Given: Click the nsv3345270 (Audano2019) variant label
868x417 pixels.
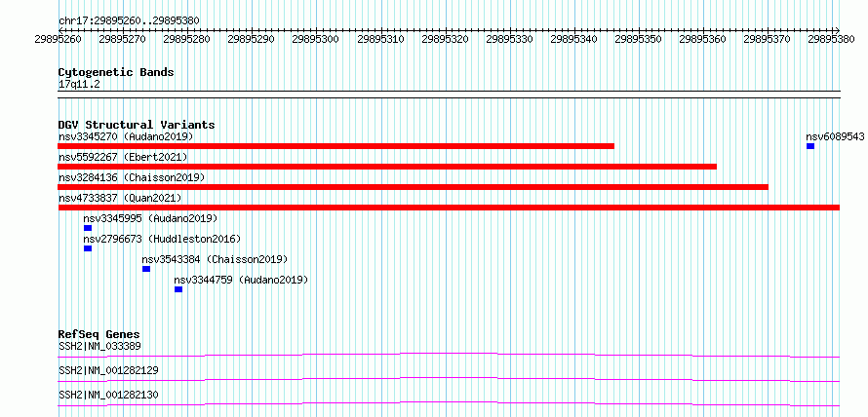Looking at the screenshot, I should (x=126, y=136).
